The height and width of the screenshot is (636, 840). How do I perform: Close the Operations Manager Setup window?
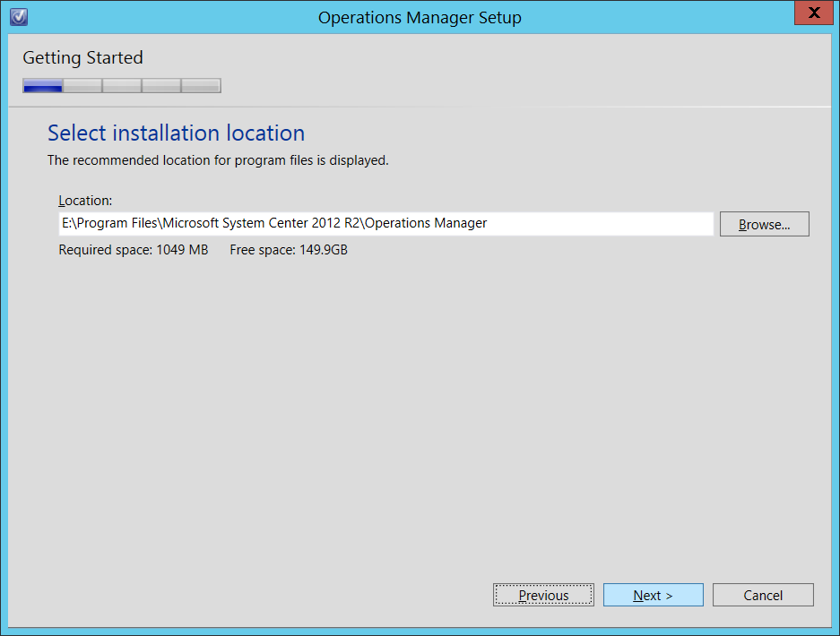tap(813, 13)
